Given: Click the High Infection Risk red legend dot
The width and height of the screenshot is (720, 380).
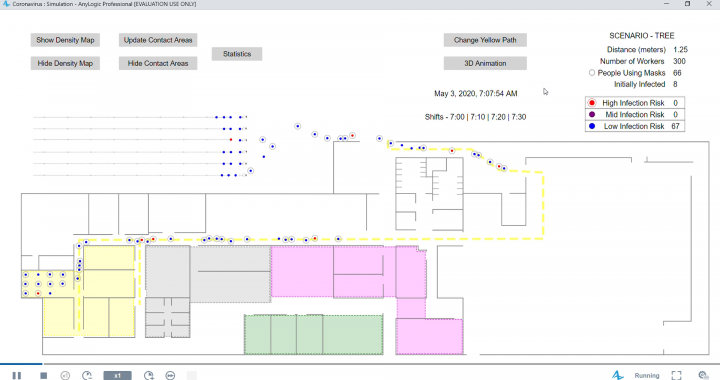Looking at the screenshot, I should (x=592, y=103).
